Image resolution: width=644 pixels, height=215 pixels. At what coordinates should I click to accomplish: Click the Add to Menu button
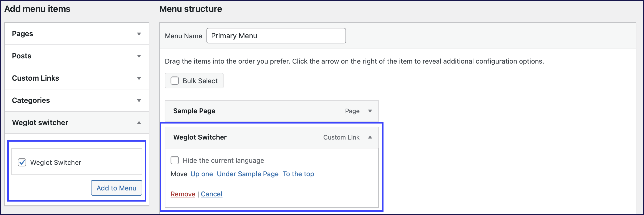116,188
